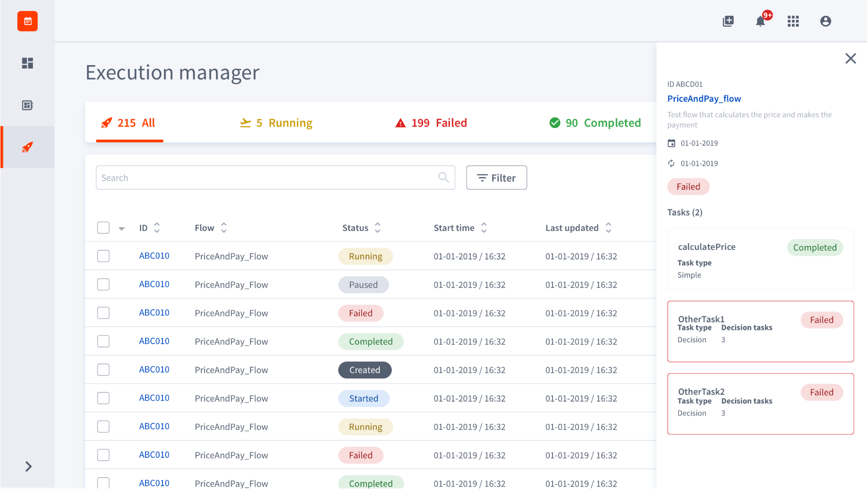Click the Failed badge on OtherTask1
This screenshot has height=489, width=868.
822,320
